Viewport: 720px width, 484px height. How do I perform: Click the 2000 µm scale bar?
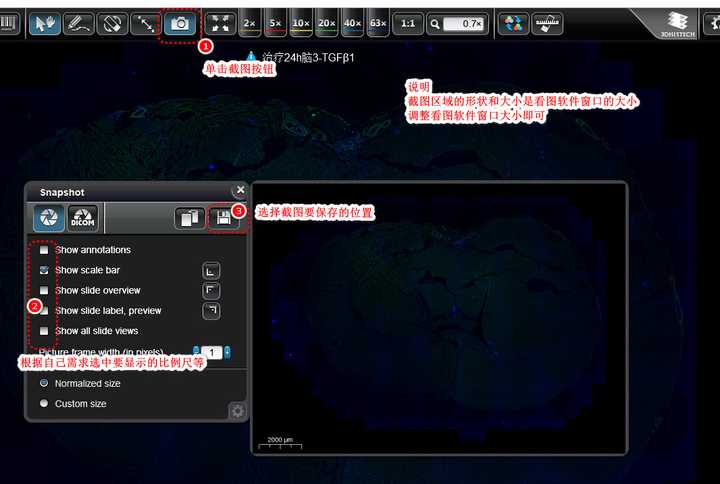pyautogui.click(x=280, y=443)
